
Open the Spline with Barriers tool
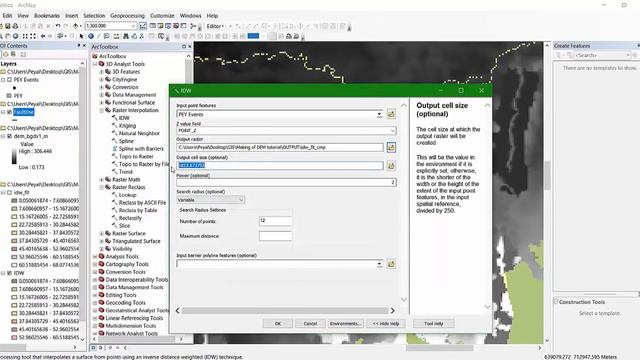pos(141,149)
